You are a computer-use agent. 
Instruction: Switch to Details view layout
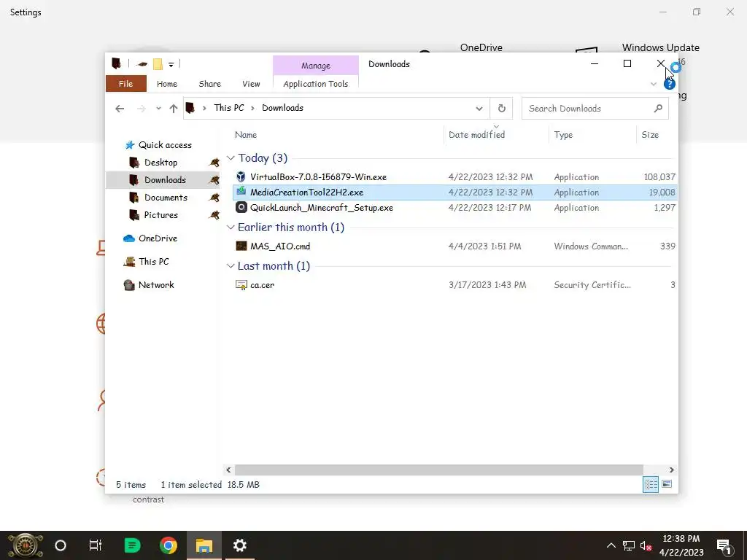651,485
